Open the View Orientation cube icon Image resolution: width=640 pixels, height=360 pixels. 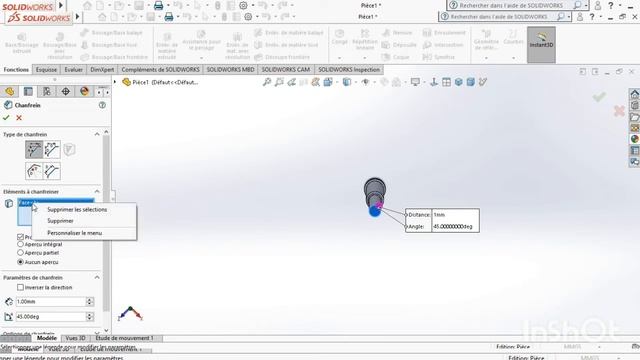328,82
